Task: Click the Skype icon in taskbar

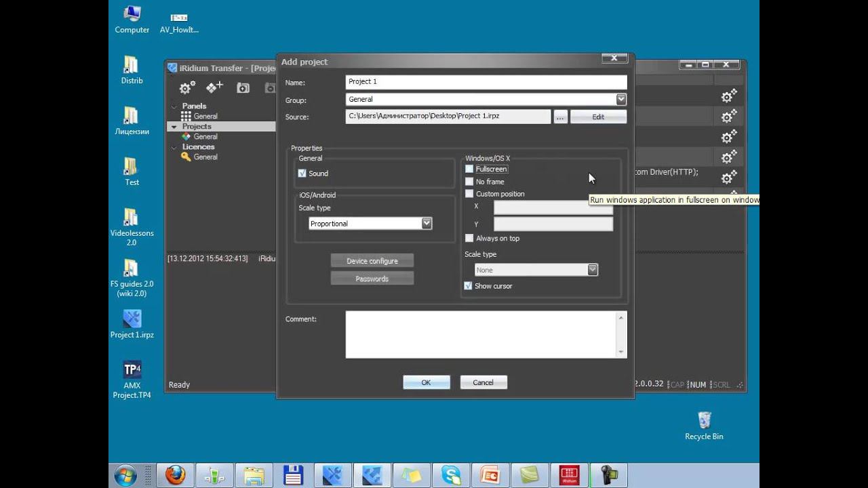Action: (x=450, y=476)
